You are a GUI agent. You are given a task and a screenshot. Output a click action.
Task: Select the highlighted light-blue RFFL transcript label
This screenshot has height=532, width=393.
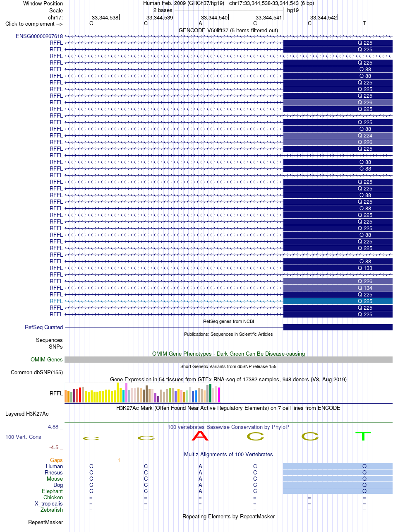point(56,301)
